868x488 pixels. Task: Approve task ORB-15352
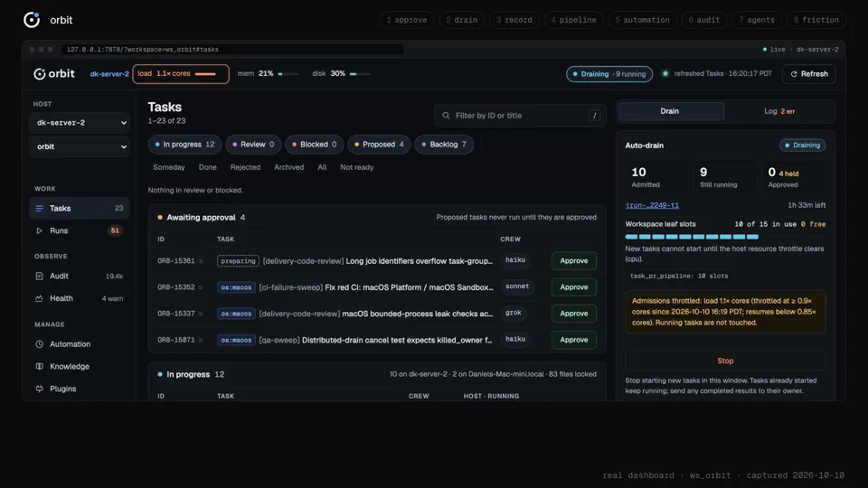574,287
